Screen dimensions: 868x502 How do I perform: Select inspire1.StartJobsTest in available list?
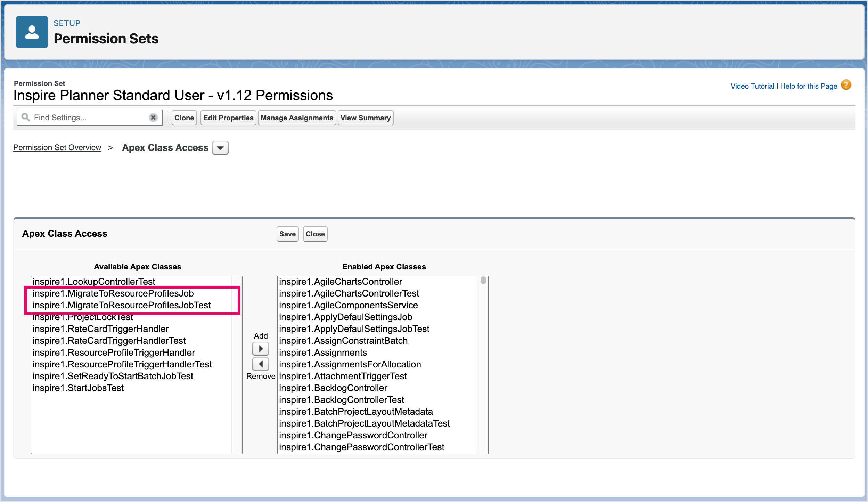pyautogui.click(x=132, y=388)
